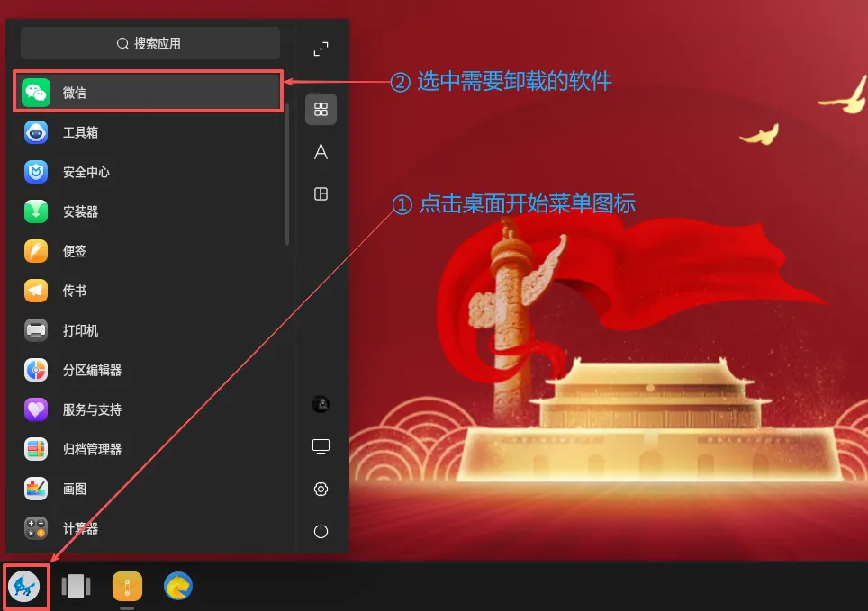Open the computer monitor icon
Screen dimensions: 868x611
point(321,446)
